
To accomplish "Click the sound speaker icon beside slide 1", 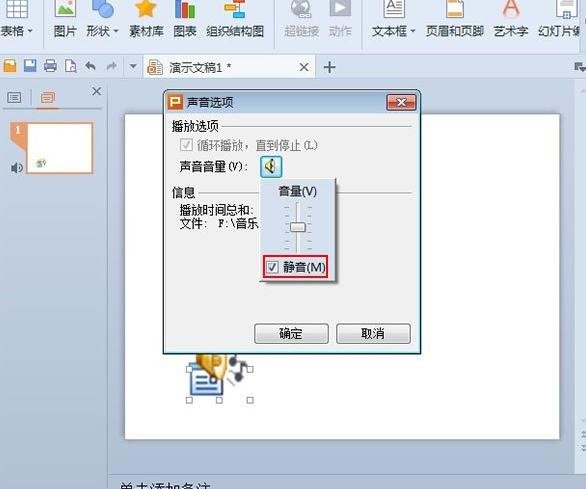I will click(x=17, y=168).
